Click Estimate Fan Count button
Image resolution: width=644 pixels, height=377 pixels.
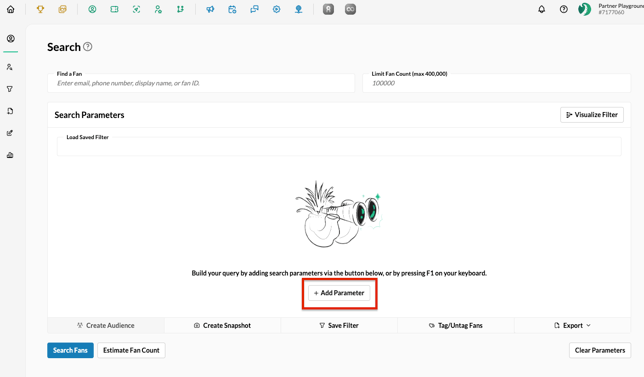(131, 350)
